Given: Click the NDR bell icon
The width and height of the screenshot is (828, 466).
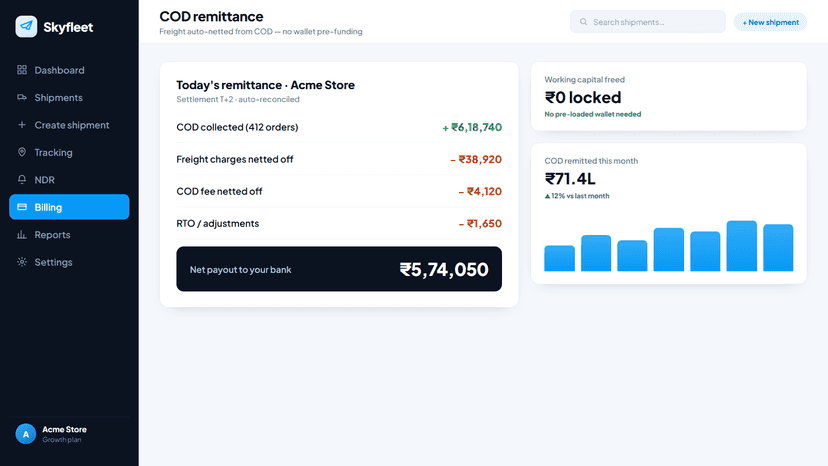Looking at the screenshot, I should coord(22,180).
